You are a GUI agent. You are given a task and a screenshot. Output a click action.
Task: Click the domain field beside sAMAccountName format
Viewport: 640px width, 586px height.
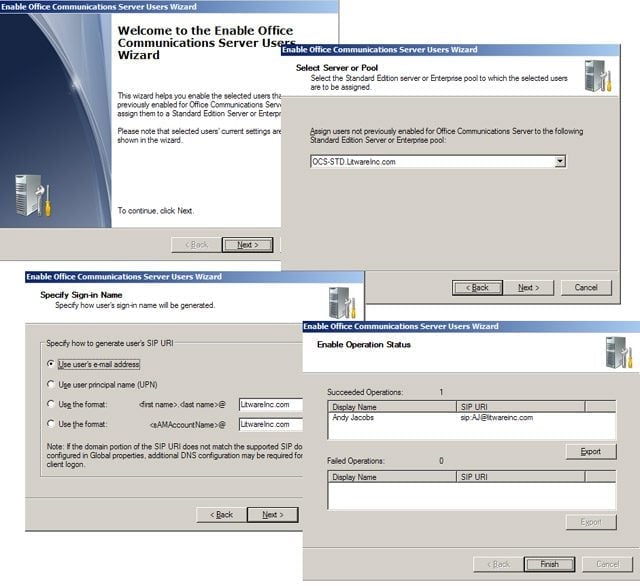click(x=271, y=424)
